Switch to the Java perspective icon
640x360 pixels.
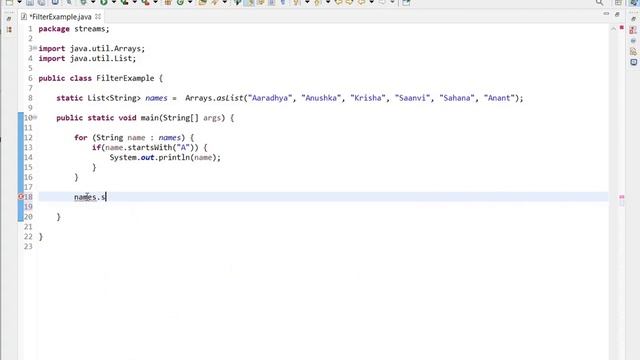634,2
